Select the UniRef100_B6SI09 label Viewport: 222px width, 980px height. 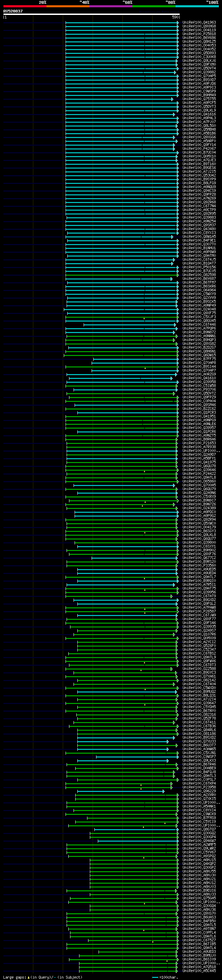(199, 959)
